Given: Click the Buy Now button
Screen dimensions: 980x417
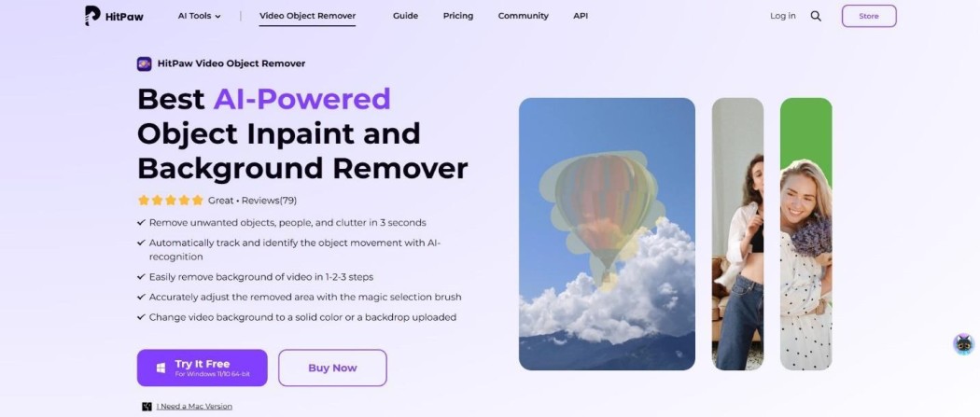Looking at the screenshot, I should click(x=332, y=368).
